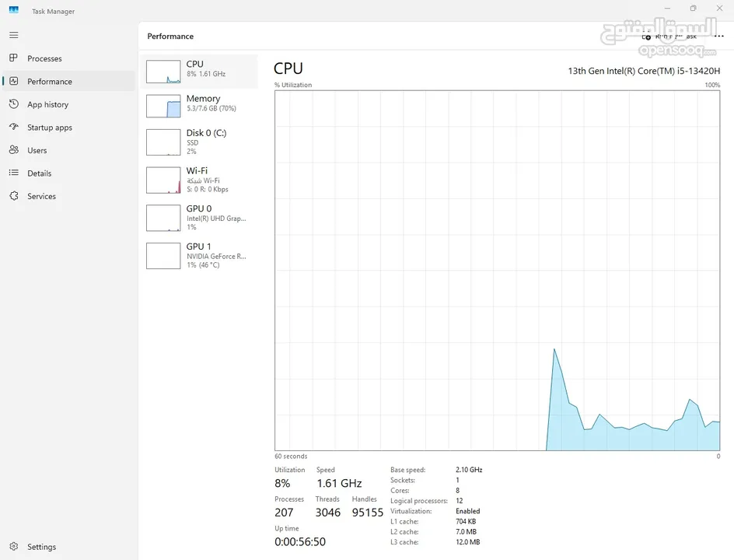Click the CPU resource label

(194, 64)
